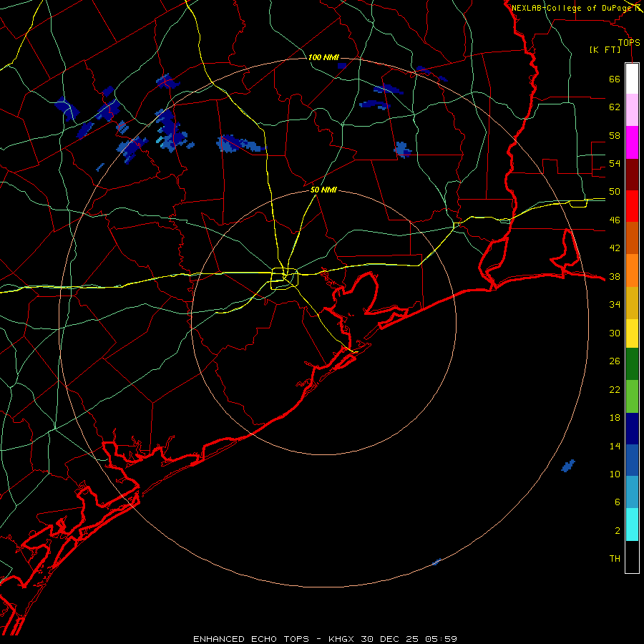Screen dimensions: 644x644
Task: Click the '30 DEC 25' date text
Action: [x=389, y=639]
